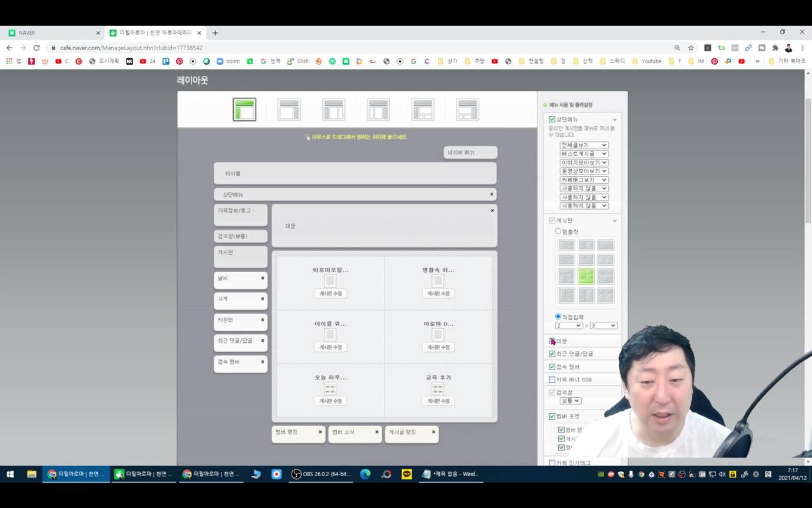Remove the 접속 멤버 widget
Image resolution: width=812 pixels, height=508 pixels.
point(263,362)
